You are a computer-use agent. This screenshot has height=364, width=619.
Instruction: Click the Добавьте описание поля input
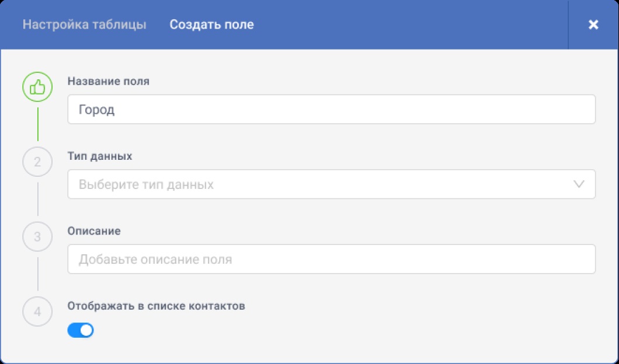[331, 259]
